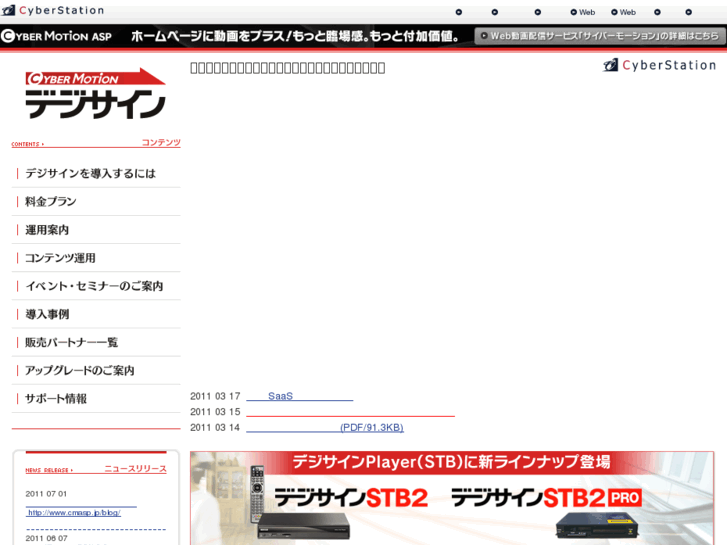This screenshot has width=727, height=545.
Task: Click the CyberStation logo in the top-left header
Action: [53, 10]
